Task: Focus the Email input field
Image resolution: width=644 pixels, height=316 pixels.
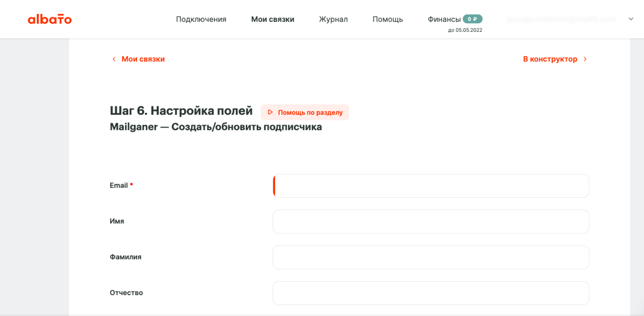Action: 431,186
